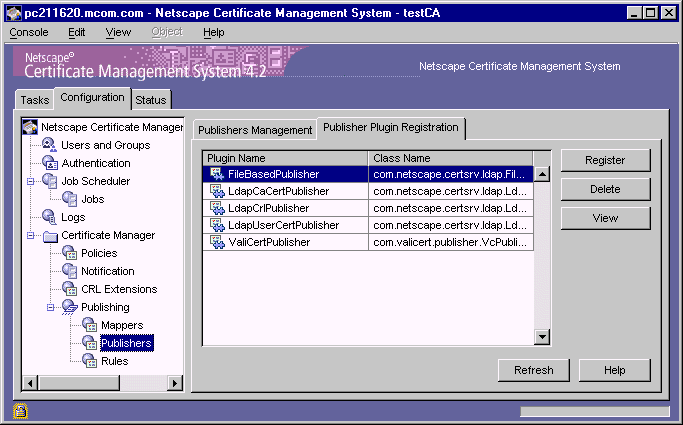Click the Certificate Manager folder icon
This screenshot has height=425, width=683.
[x=51, y=236]
